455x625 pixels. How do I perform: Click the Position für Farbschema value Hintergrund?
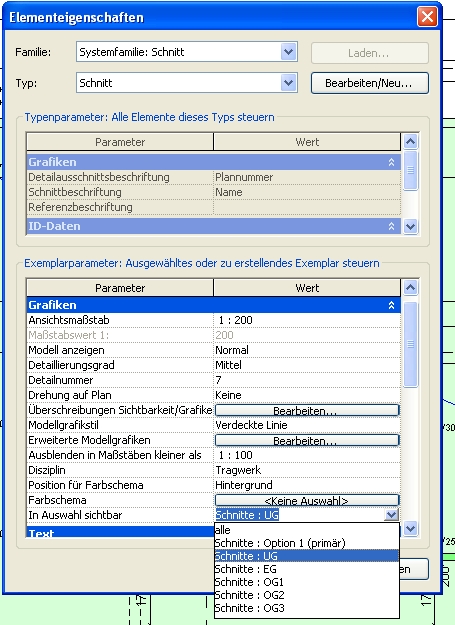(x=307, y=485)
